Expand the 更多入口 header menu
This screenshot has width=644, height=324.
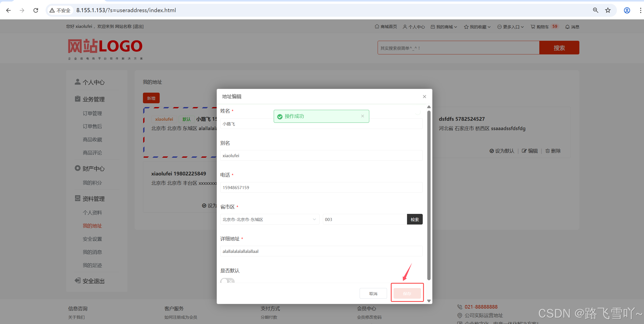click(x=511, y=27)
